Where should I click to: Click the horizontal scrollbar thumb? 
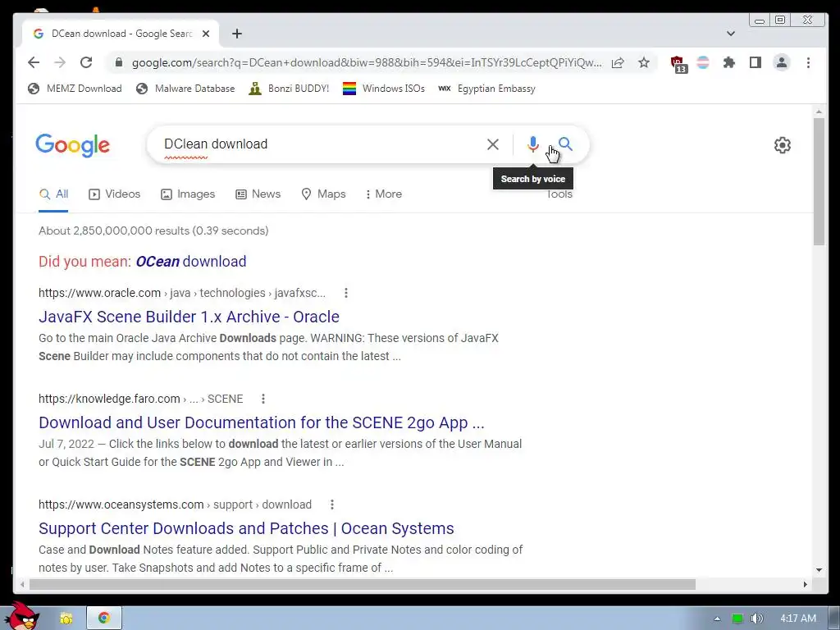362,584
